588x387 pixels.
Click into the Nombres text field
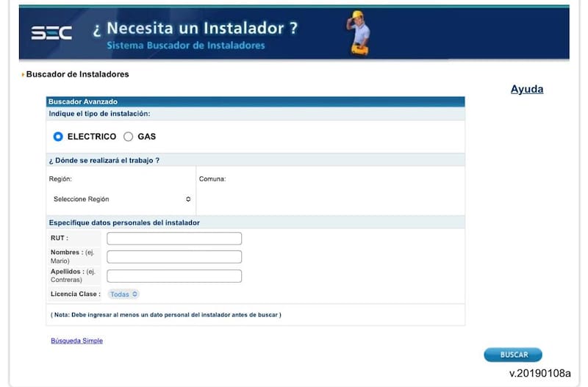174,257
